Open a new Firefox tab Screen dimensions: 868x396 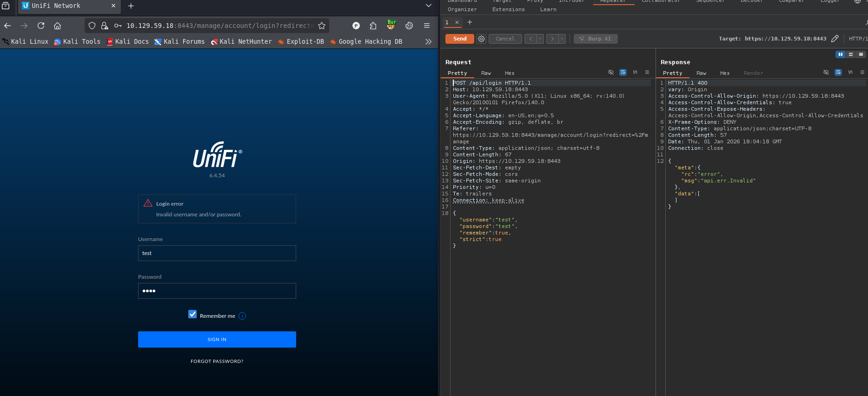tap(131, 6)
